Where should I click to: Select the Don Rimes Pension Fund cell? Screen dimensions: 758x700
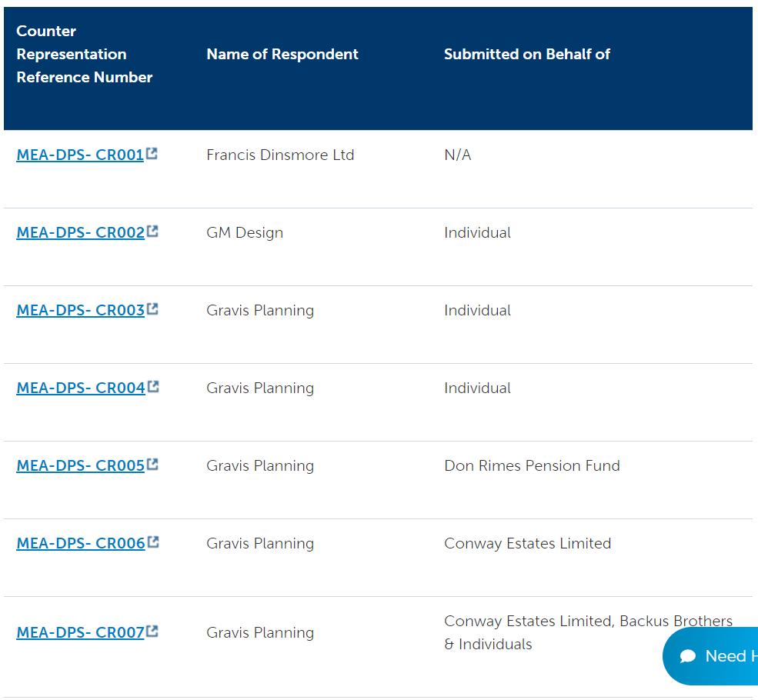pyautogui.click(x=532, y=465)
